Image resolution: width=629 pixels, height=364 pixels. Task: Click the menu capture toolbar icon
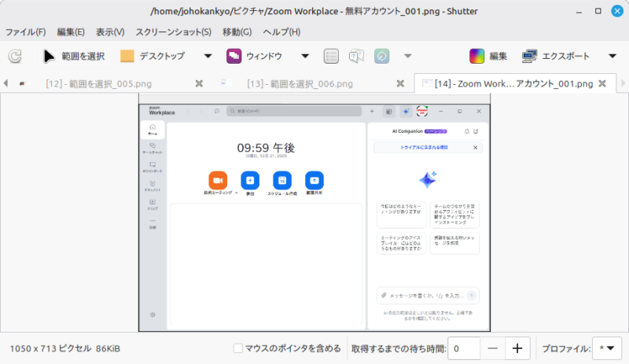(x=332, y=56)
